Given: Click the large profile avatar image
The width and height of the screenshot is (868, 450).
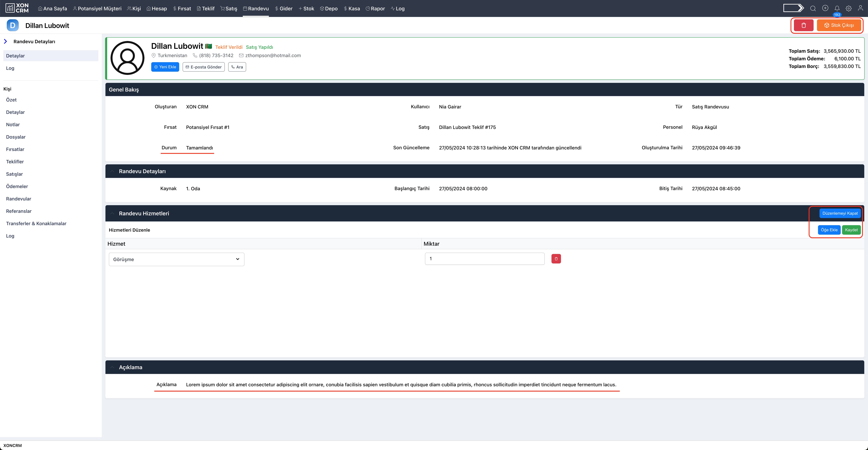Looking at the screenshot, I should pyautogui.click(x=127, y=58).
